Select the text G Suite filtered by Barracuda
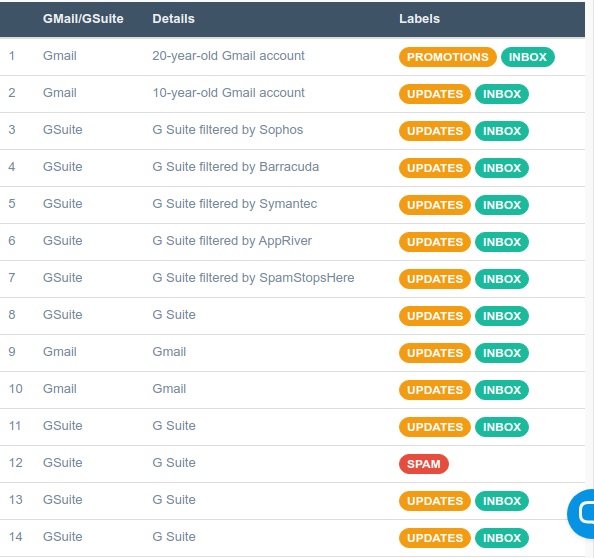594x558 pixels. [x=235, y=167]
